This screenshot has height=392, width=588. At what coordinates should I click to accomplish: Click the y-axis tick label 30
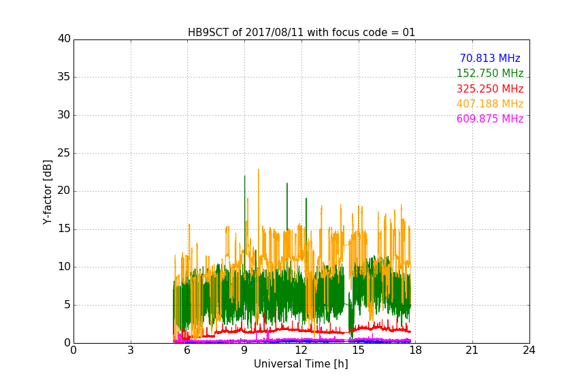click(64, 115)
